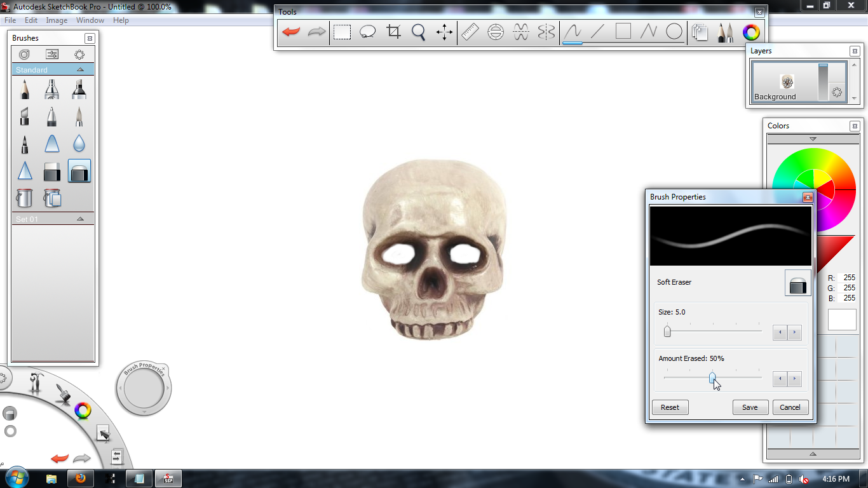Choose the Blur water drop brush
Screen dimensions: 868x488
79,144
